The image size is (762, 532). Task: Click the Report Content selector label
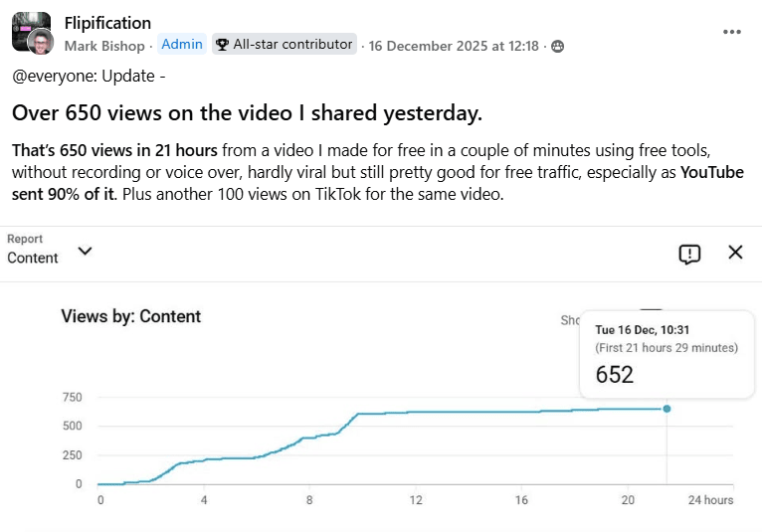(x=33, y=258)
